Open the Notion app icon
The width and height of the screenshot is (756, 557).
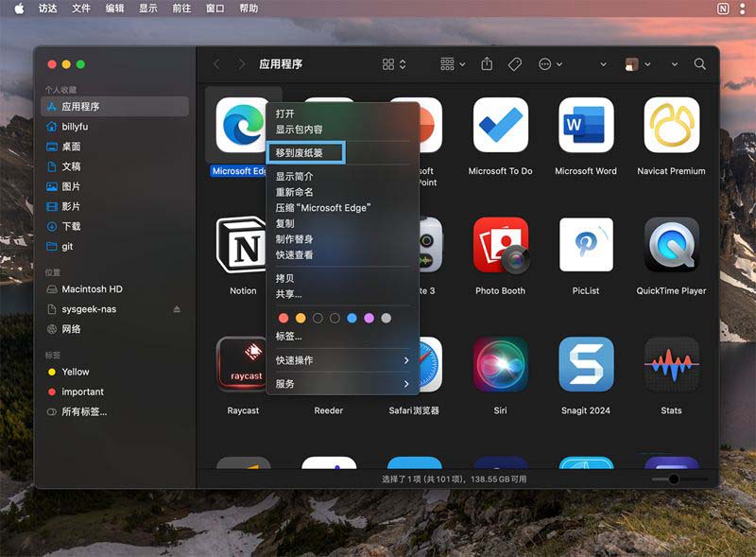pyautogui.click(x=242, y=246)
